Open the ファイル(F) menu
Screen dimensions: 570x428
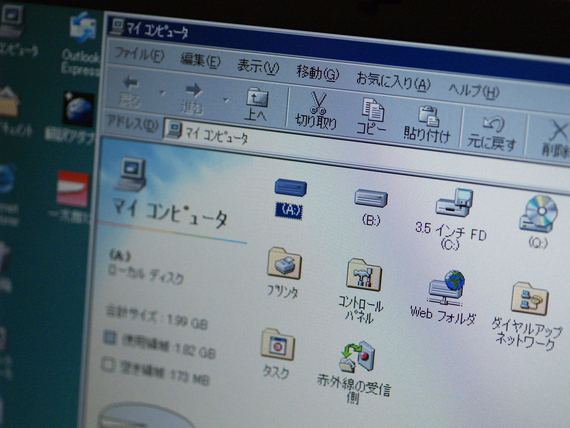coord(140,55)
